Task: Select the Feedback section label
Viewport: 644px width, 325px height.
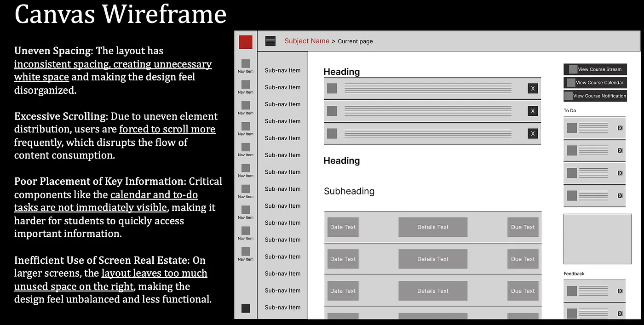Action: 574,274
